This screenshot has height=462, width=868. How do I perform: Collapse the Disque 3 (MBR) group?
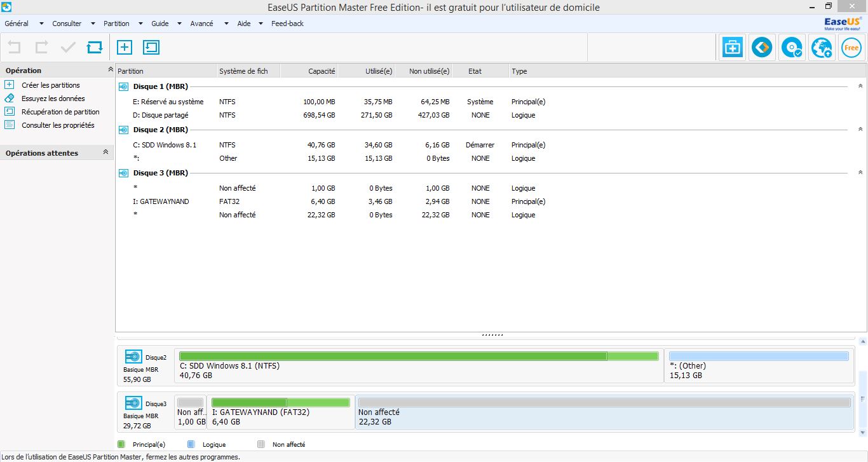pyautogui.click(x=860, y=172)
